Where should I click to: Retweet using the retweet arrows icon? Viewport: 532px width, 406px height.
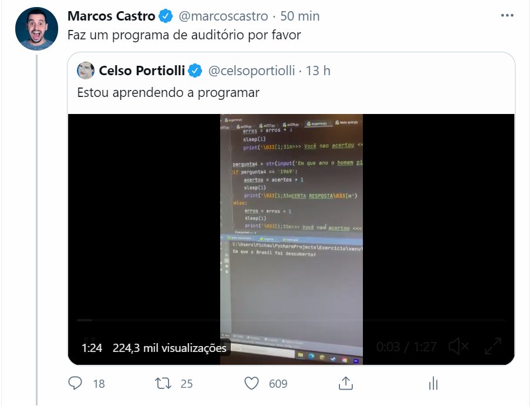click(163, 383)
